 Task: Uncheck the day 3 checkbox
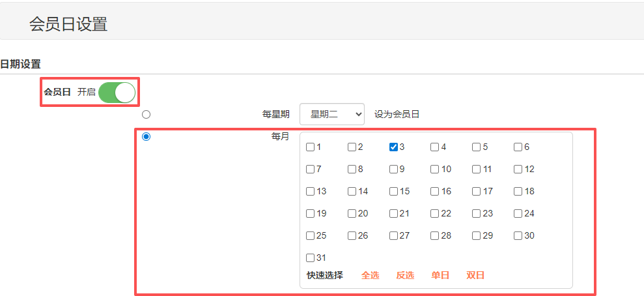[393, 147]
